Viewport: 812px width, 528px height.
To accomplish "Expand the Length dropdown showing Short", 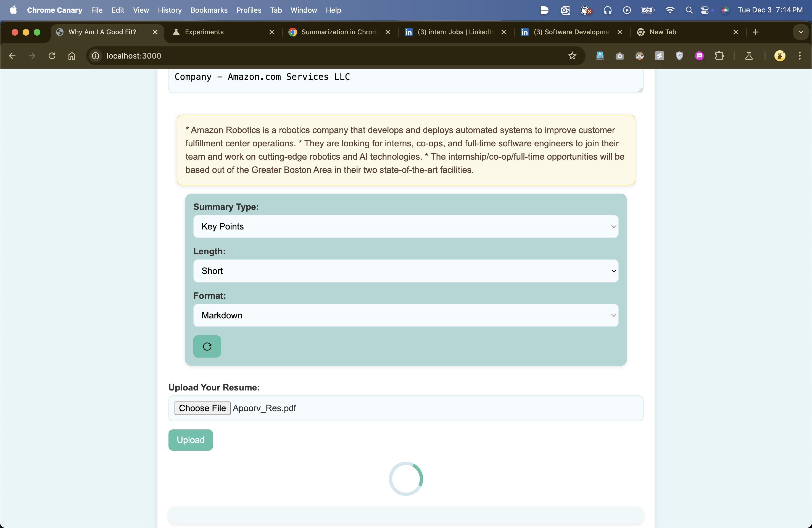I will 405,271.
